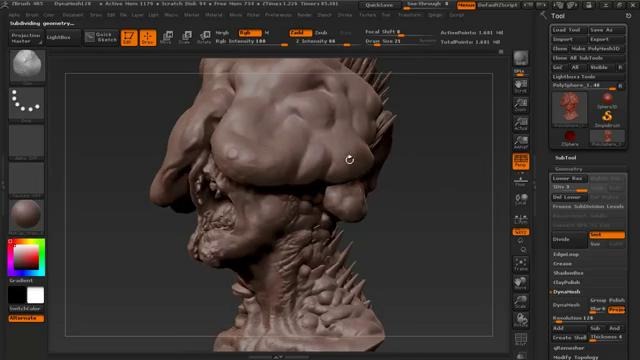The width and height of the screenshot is (640, 360).
Task: Open the material sphere selector
Action: pos(27,216)
